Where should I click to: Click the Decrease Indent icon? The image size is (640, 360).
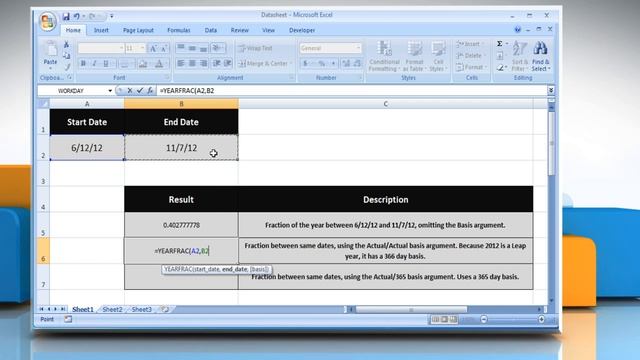pos(216,63)
